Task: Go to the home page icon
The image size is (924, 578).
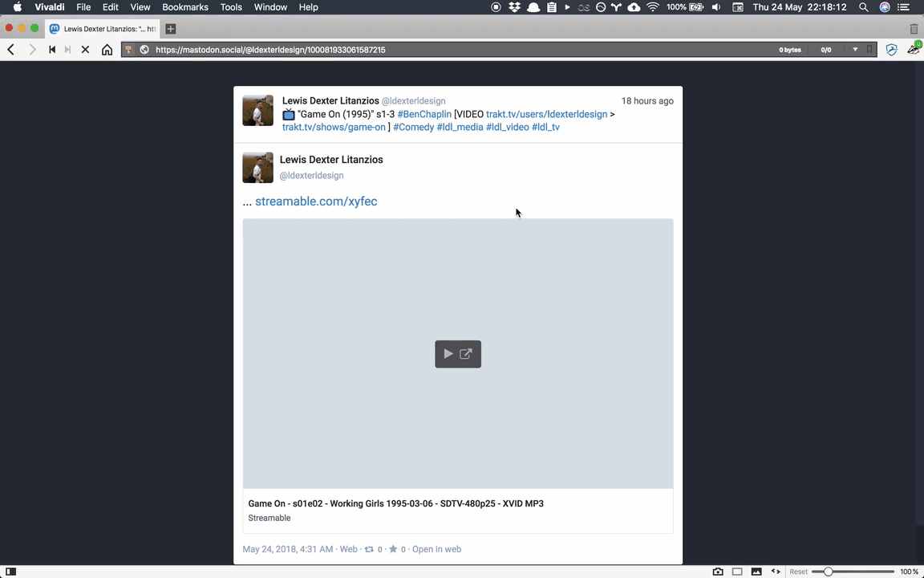Action: coord(107,50)
